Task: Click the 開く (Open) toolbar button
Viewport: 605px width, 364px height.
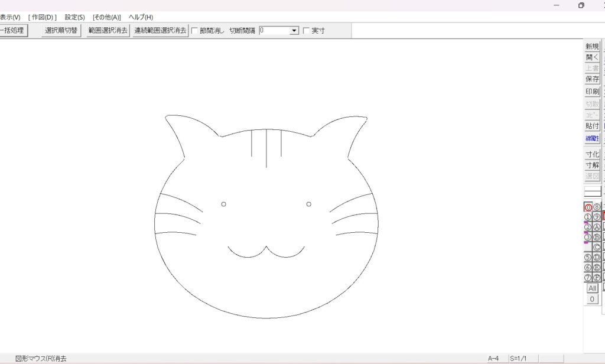Action: pos(592,57)
